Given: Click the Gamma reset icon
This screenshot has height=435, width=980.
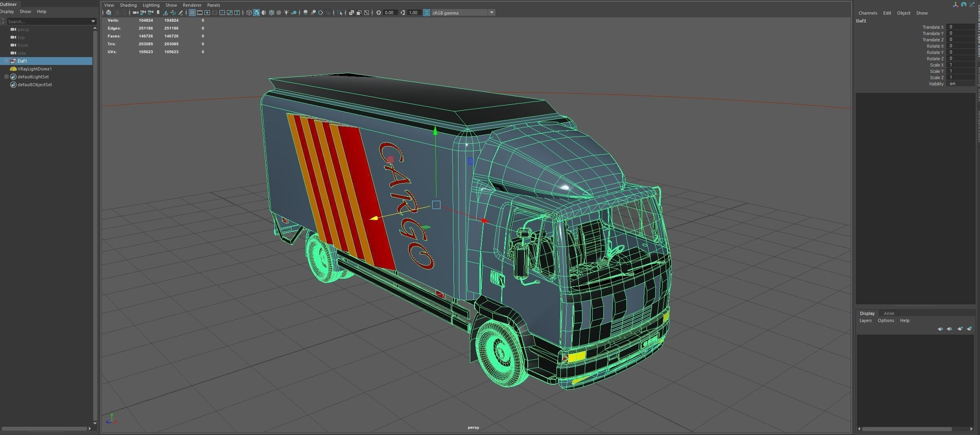Looking at the screenshot, I should click(x=403, y=13).
